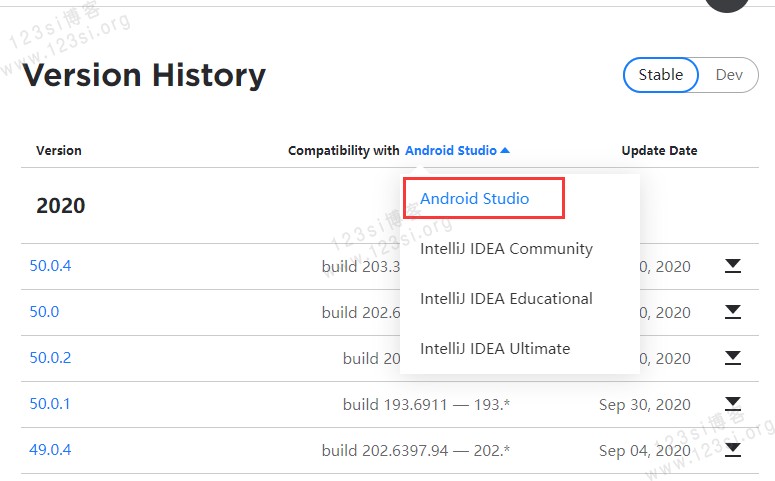Choose IntelliJ IDEA Community option
Image resolution: width=775 pixels, height=481 pixels.
[506, 248]
